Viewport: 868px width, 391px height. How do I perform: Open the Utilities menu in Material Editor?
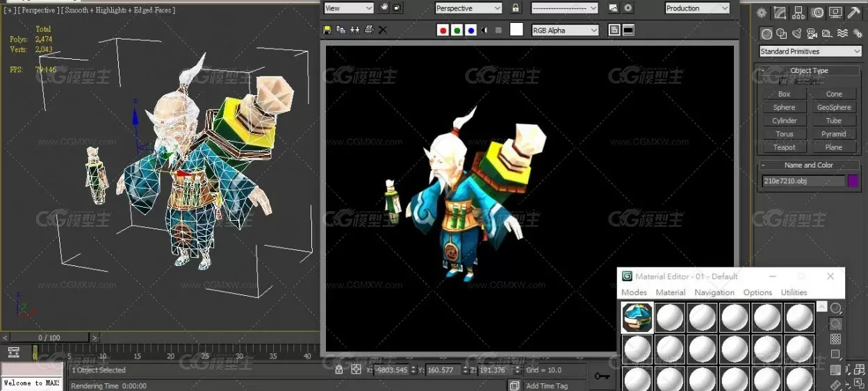[x=794, y=292]
